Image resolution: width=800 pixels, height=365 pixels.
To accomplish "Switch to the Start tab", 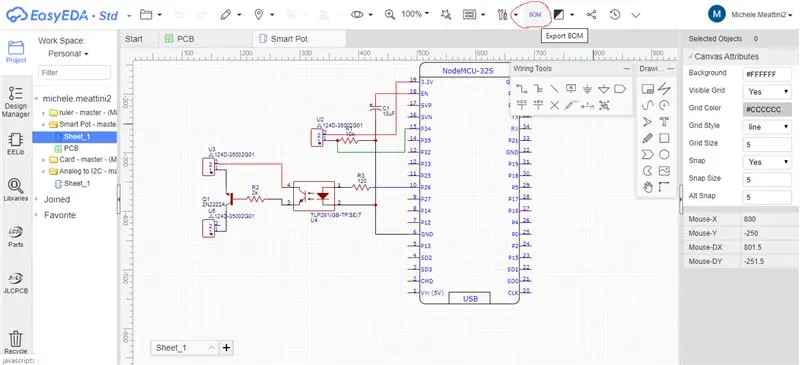I will click(134, 39).
